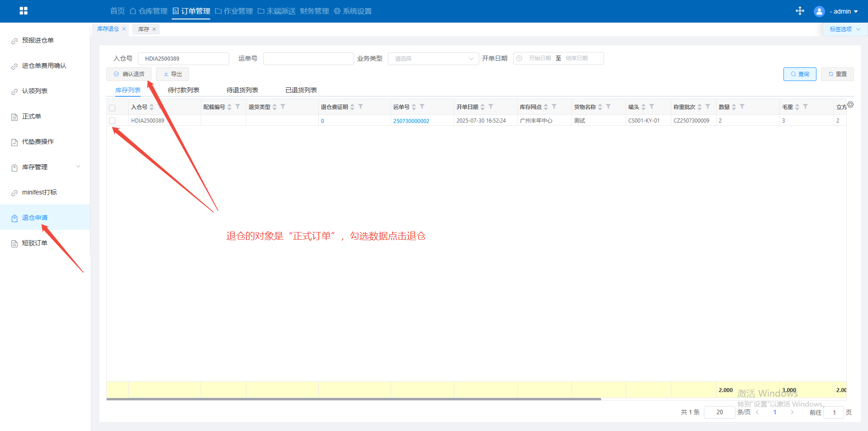Open the 业务类型 dropdown
868x431 pixels.
coord(433,59)
